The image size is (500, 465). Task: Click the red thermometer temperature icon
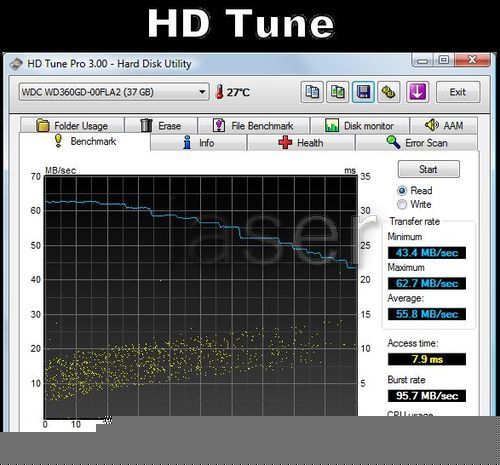coord(219,92)
